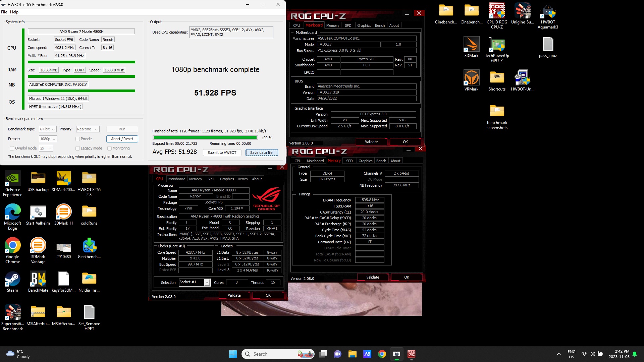Click Submit to HWBOT button

coord(222,153)
